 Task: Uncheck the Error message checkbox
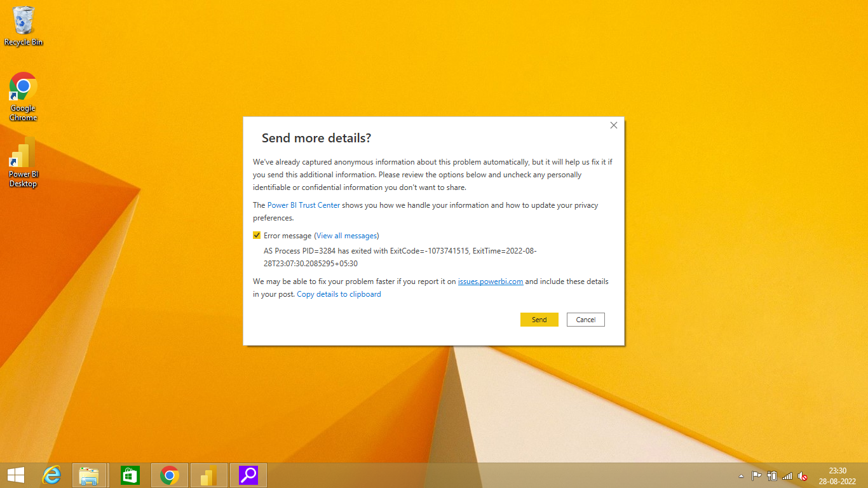click(x=257, y=235)
